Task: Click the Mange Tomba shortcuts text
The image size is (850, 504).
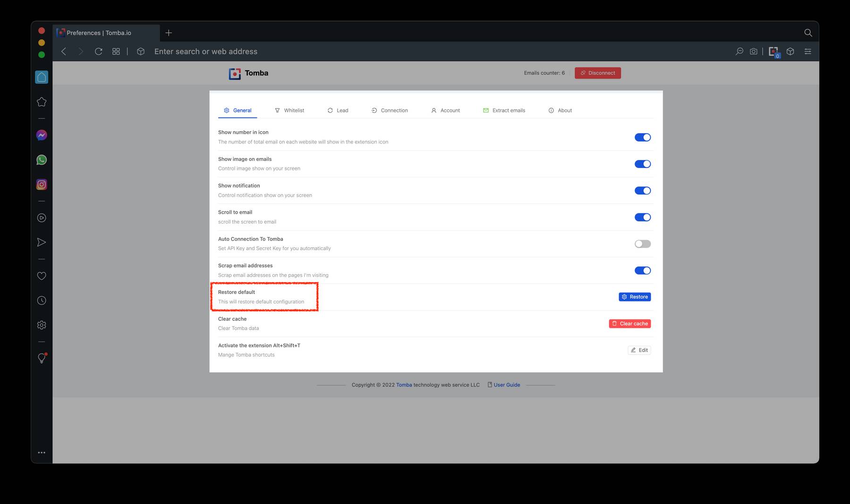Action: point(246,355)
